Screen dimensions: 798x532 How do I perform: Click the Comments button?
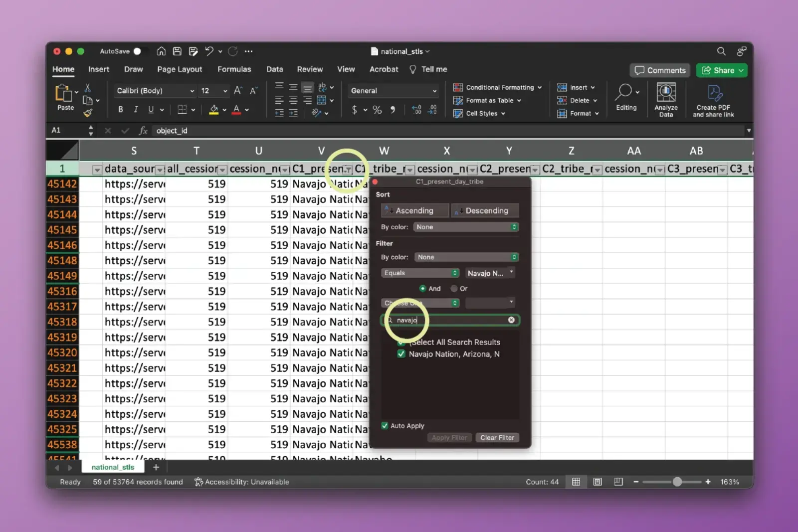(x=660, y=70)
